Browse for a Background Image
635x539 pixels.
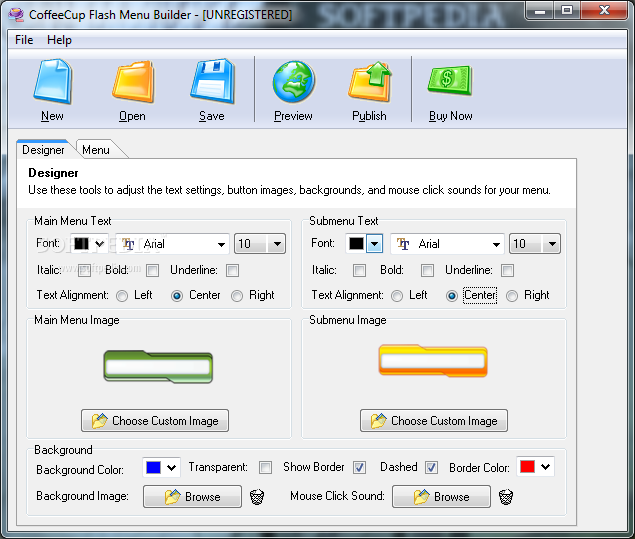[192, 496]
